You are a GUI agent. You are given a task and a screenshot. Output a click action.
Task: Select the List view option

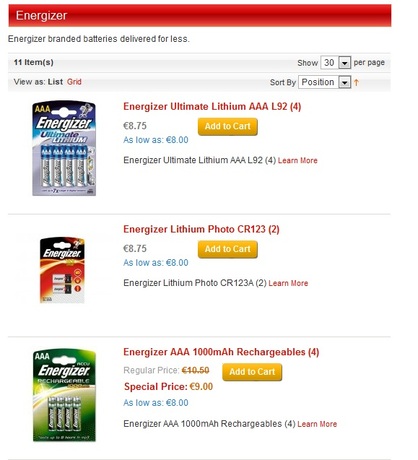tap(55, 82)
